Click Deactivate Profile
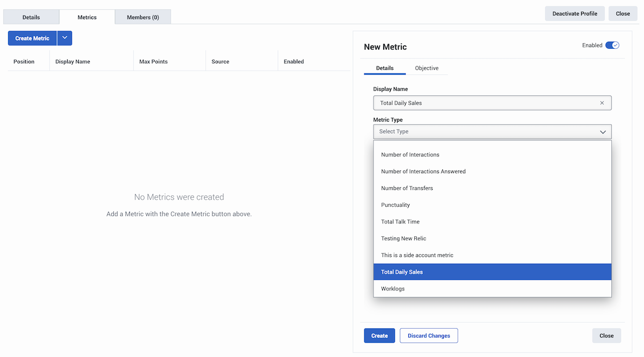The height and width of the screenshot is (357, 644). point(575,13)
